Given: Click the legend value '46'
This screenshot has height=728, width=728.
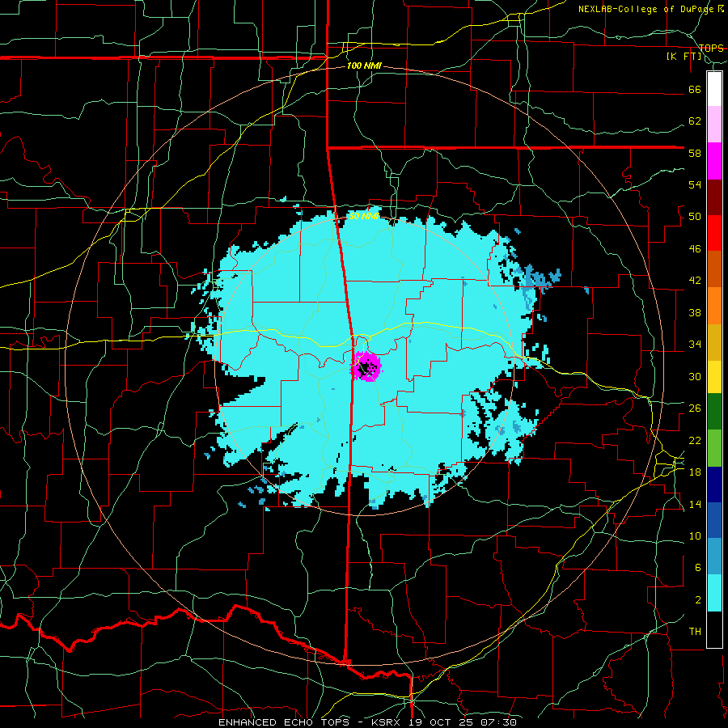Looking at the screenshot, I should click(x=695, y=249).
